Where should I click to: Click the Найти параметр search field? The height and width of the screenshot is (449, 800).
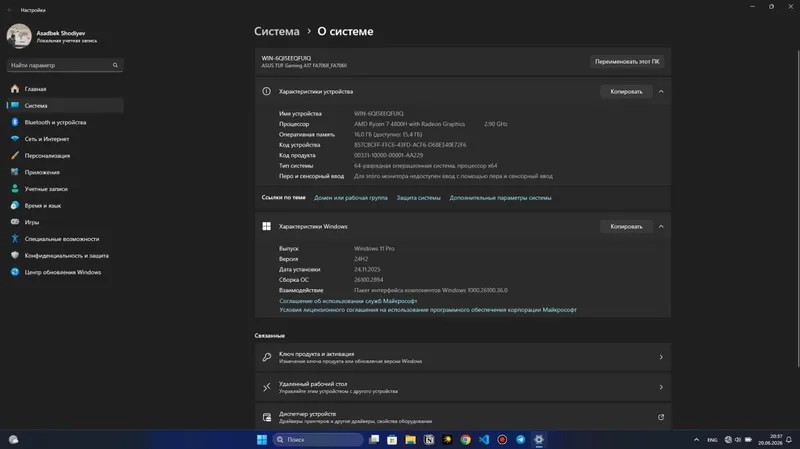click(65, 65)
